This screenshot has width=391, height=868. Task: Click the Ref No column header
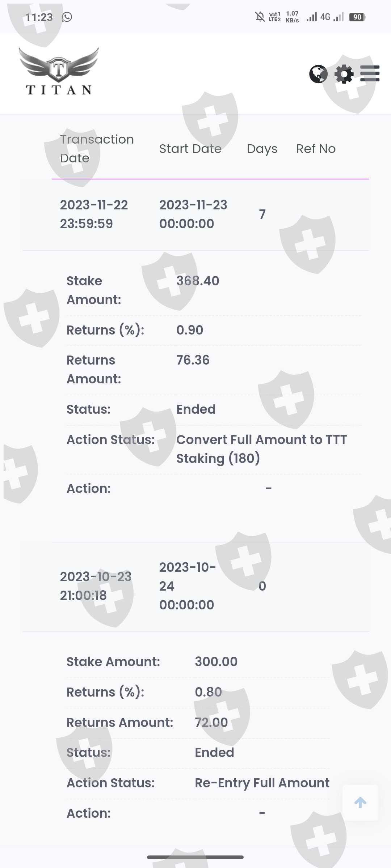pyautogui.click(x=316, y=149)
